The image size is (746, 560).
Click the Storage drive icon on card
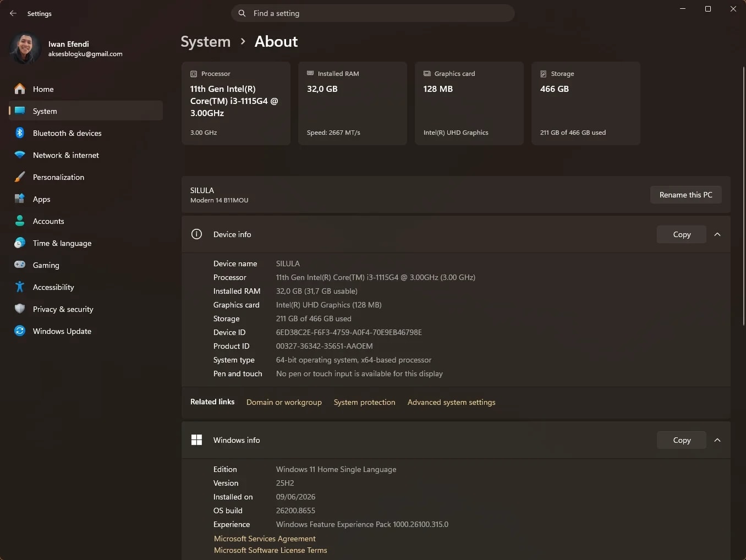click(x=544, y=74)
